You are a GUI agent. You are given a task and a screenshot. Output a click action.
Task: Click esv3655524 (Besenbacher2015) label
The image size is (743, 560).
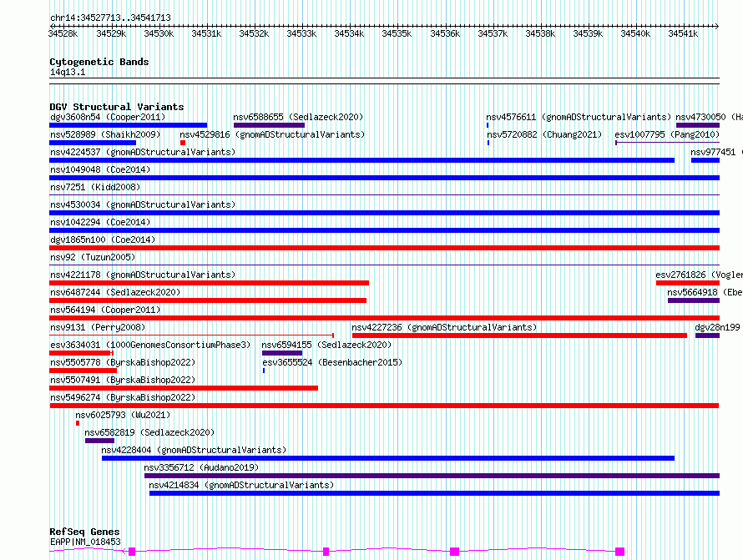tap(332, 362)
